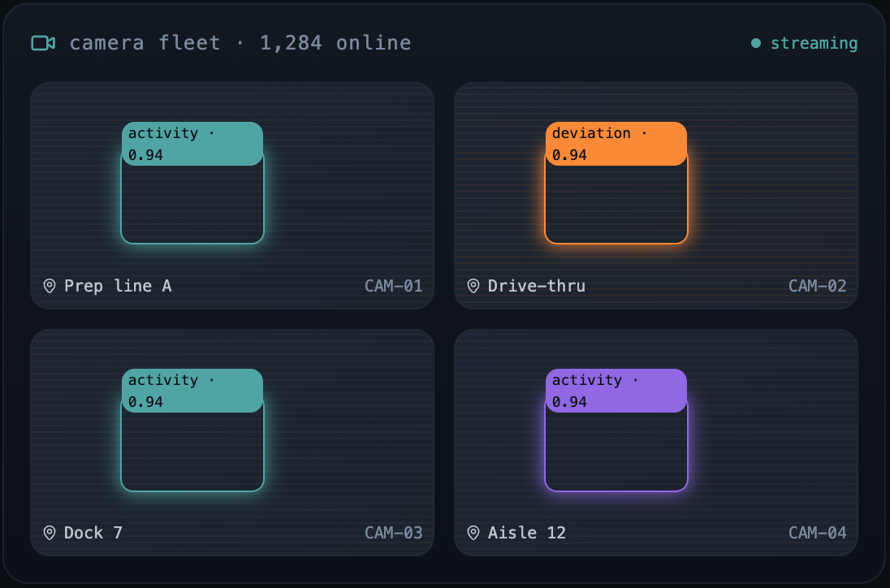Open the Prep line A camera feed

coord(232,196)
